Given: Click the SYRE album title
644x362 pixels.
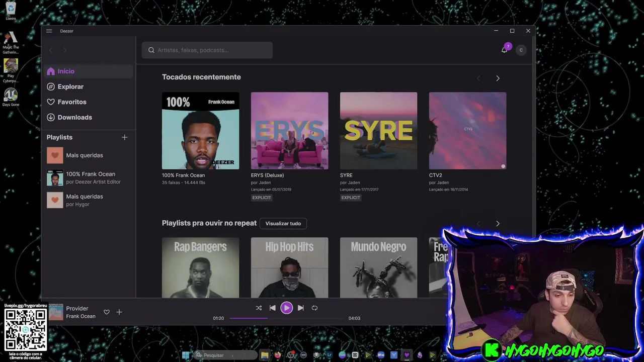Looking at the screenshot, I should pos(346,175).
